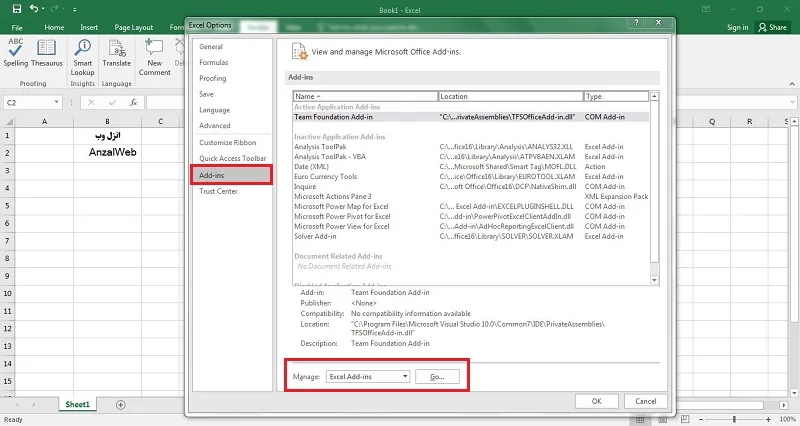
Task: Click the add-ins list scrollbar down arrow
Action: [x=654, y=280]
